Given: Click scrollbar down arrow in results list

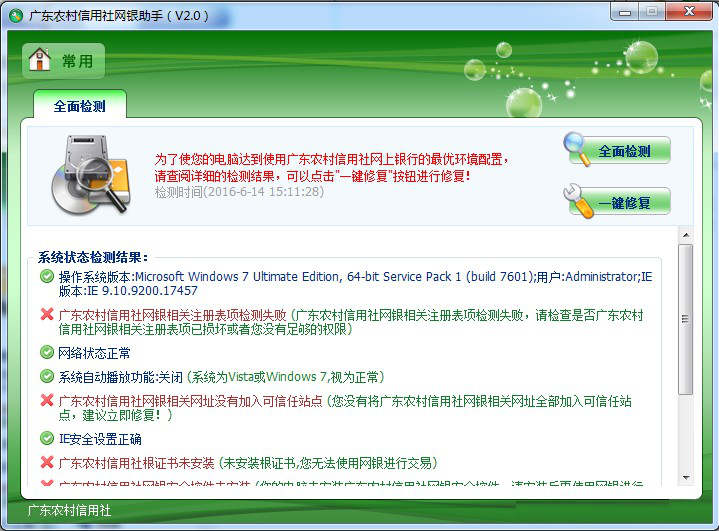Looking at the screenshot, I should [686, 478].
